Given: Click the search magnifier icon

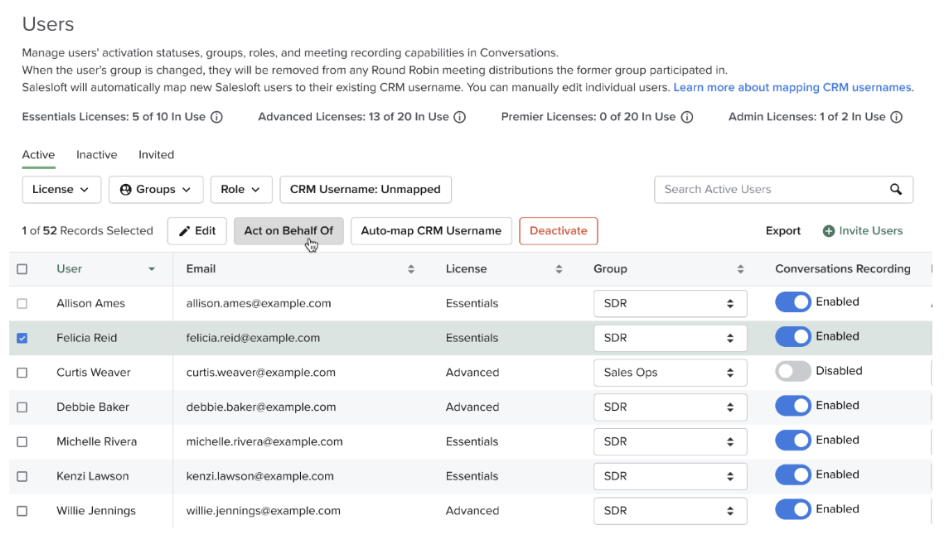Looking at the screenshot, I should [x=896, y=189].
